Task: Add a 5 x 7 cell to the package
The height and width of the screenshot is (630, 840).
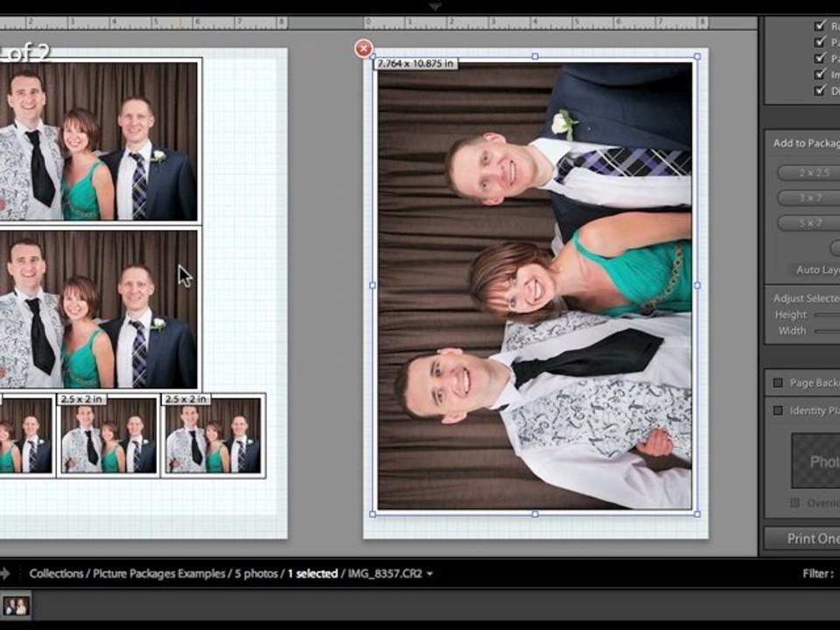Action: pos(808,223)
